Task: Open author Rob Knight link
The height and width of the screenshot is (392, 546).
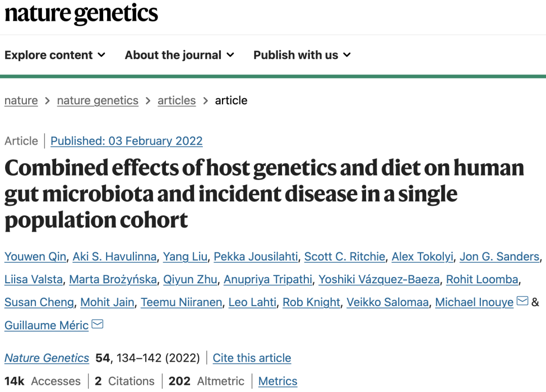Action: pos(311,302)
